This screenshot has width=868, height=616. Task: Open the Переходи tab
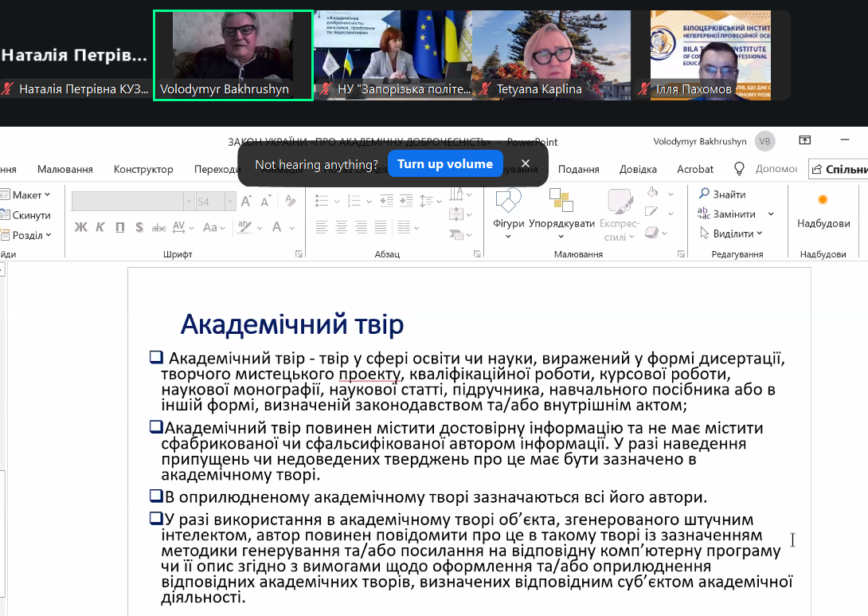216,169
